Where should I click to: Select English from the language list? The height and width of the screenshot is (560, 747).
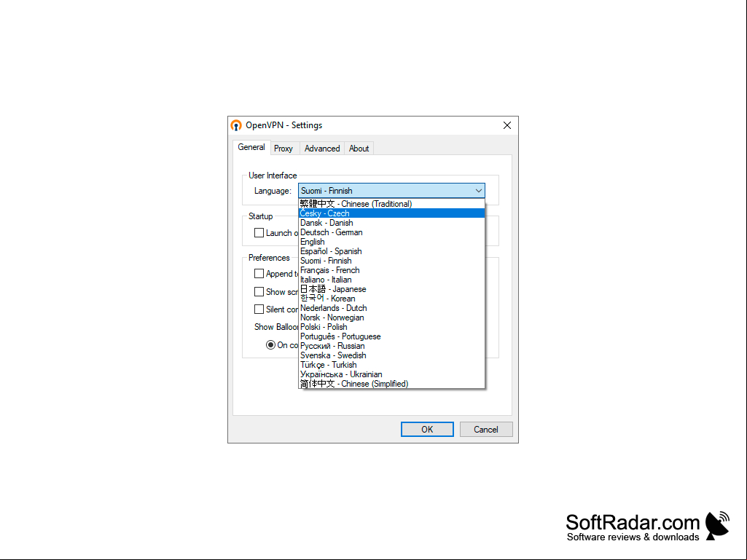pos(391,242)
